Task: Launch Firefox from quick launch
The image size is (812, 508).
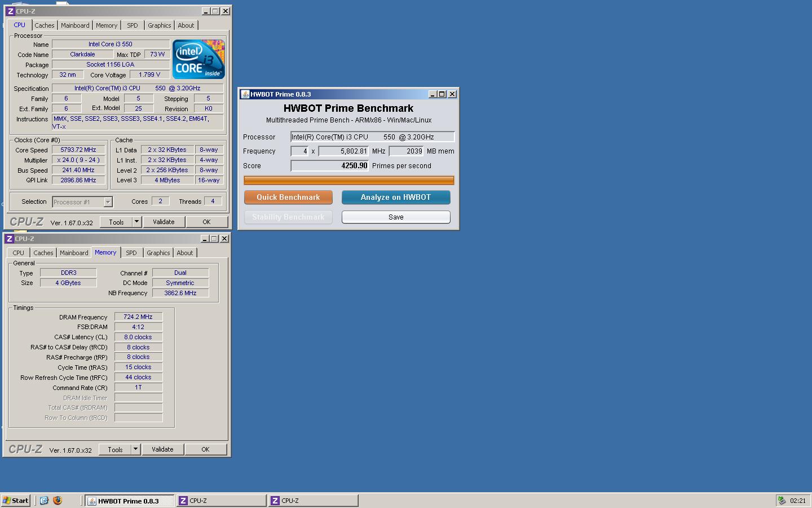Action: [x=58, y=501]
